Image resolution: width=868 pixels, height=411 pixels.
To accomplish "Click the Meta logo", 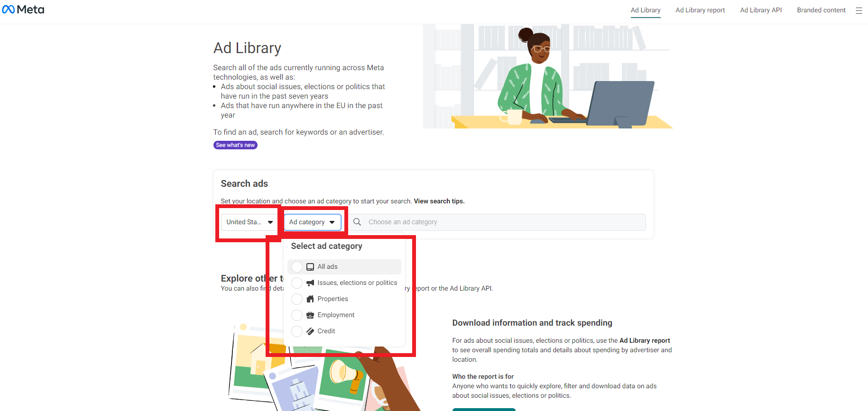I will pos(23,9).
